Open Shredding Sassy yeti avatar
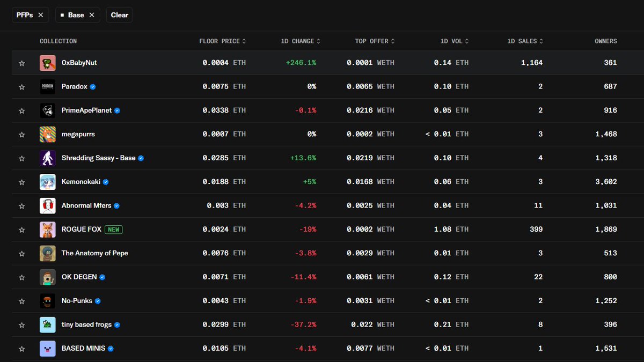Image resolution: width=644 pixels, height=362 pixels. (48, 158)
